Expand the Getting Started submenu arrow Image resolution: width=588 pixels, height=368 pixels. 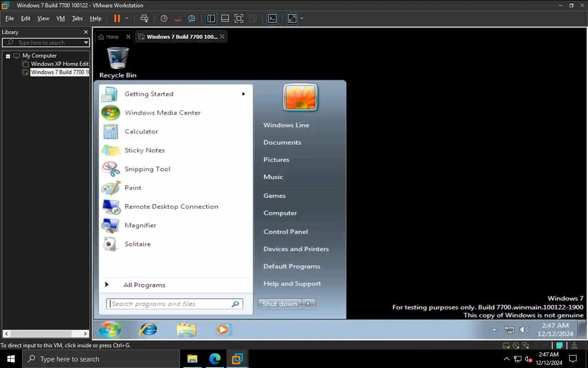pos(243,94)
